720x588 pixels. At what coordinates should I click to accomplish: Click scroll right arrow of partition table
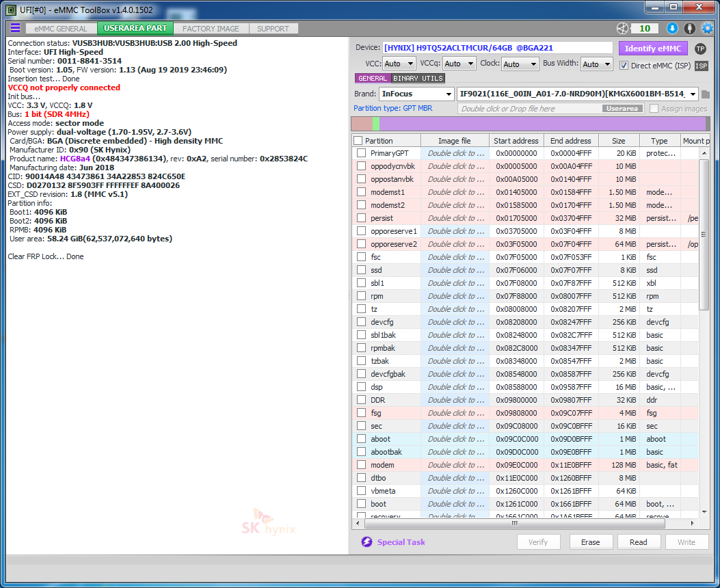[x=693, y=523]
